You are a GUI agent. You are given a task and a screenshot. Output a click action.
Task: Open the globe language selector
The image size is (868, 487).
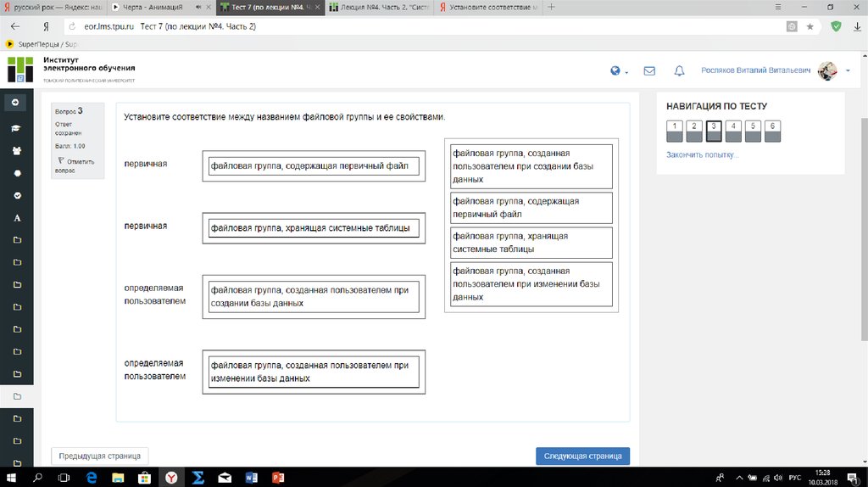(x=615, y=70)
